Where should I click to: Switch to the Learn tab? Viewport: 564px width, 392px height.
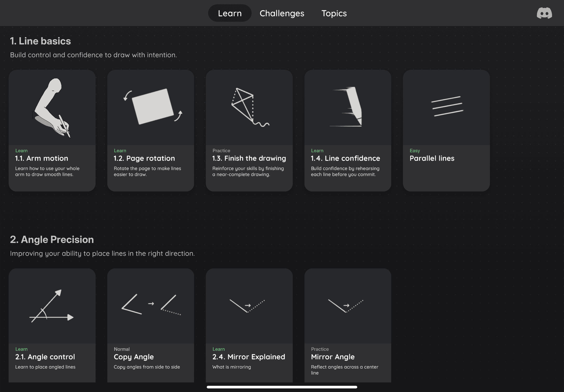point(230,13)
